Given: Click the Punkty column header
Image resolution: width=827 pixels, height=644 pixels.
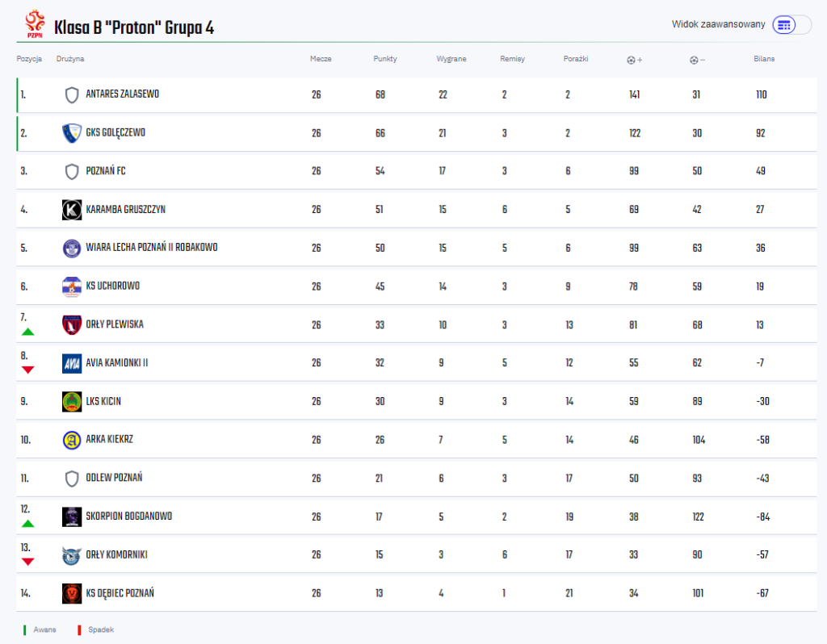Looking at the screenshot, I should pyautogui.click(x=385, y=59).
